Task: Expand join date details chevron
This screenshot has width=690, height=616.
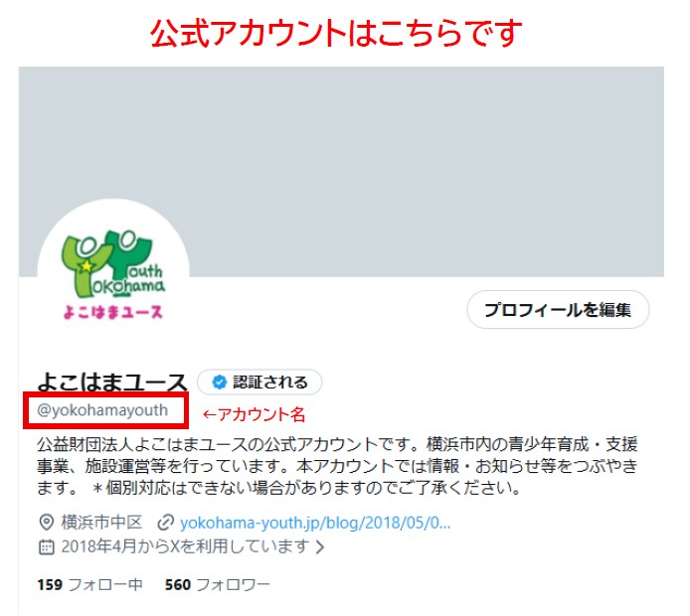Action: tap(320, 547)
